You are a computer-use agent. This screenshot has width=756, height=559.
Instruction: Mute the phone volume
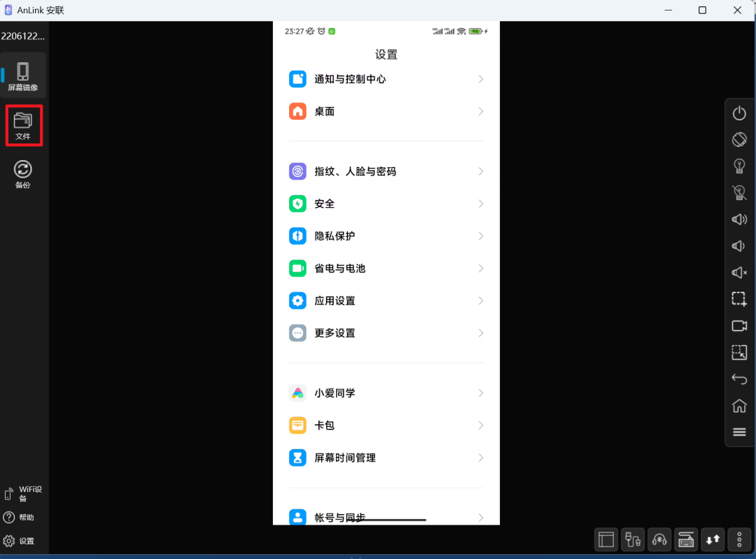(739, 273)
